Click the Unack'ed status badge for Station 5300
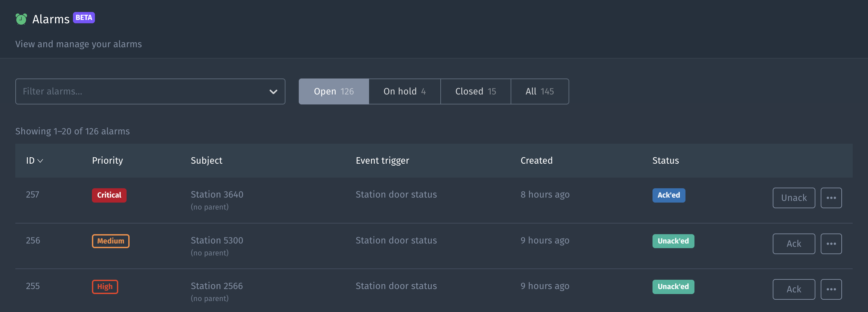Screen dimensions: 868x312 click(x=673, y=241)
